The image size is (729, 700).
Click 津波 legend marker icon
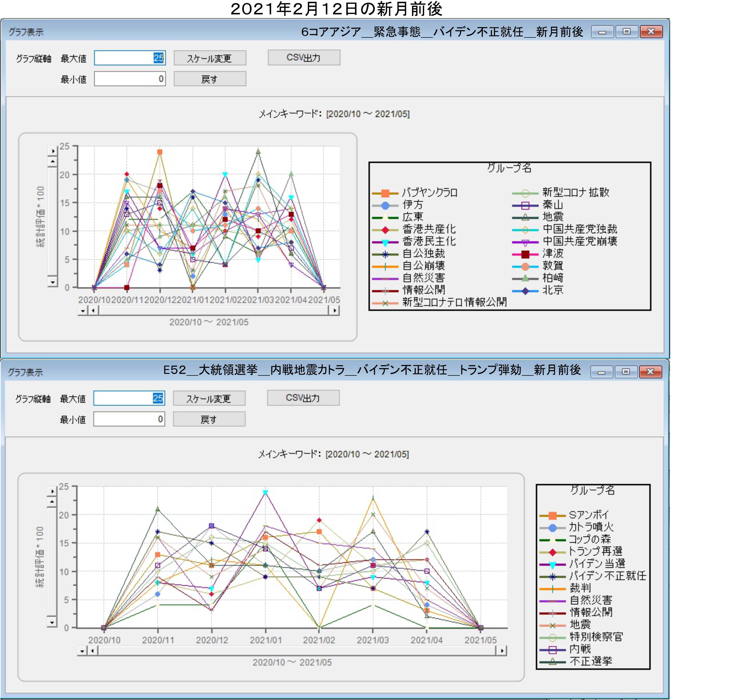(525, 255)
